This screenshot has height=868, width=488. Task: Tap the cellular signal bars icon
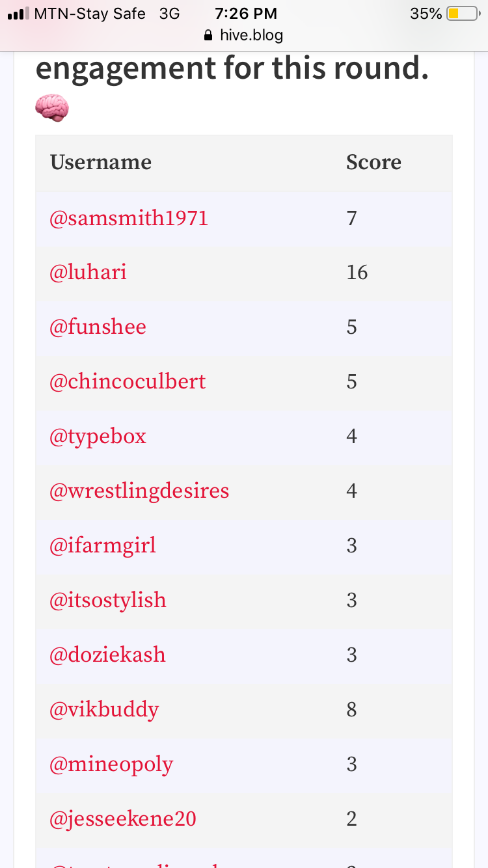pyautogui.click(x=19, y=14)
